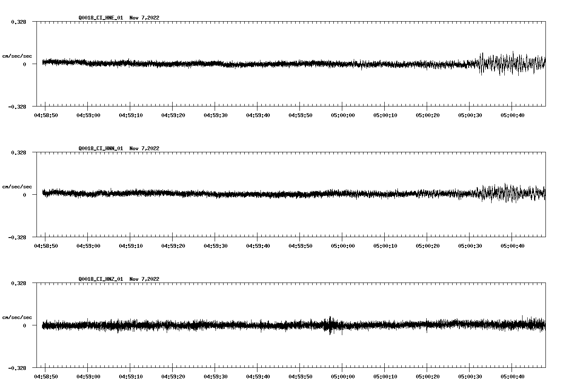Screen dimensions: 576x392
Task: Pick the 04:59:50 time label under HNE plot
Action: pyautogui.click(x=301, y=115)
